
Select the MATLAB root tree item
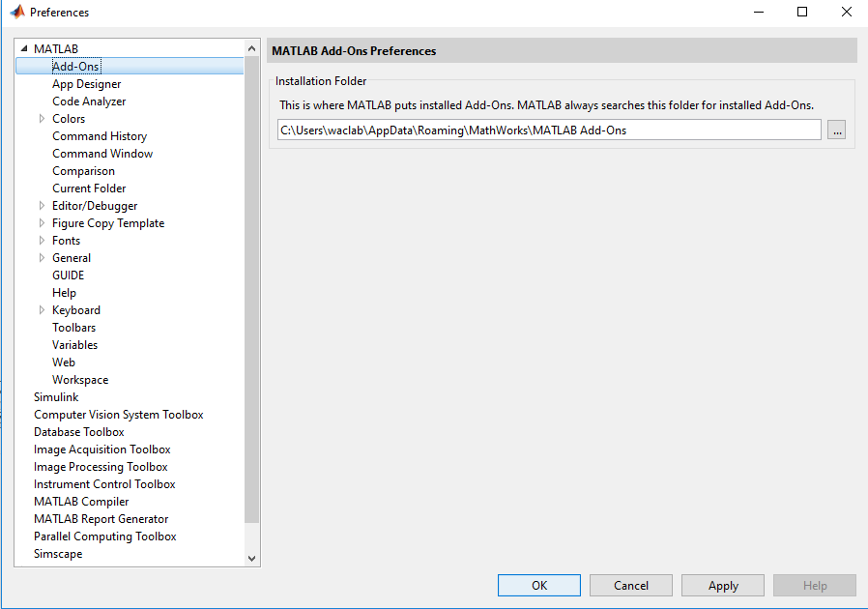(x=56, y=48)
